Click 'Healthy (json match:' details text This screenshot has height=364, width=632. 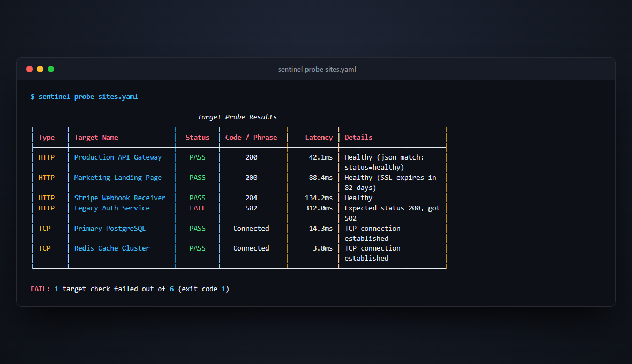pyautogui.click(x=384, y=157)
